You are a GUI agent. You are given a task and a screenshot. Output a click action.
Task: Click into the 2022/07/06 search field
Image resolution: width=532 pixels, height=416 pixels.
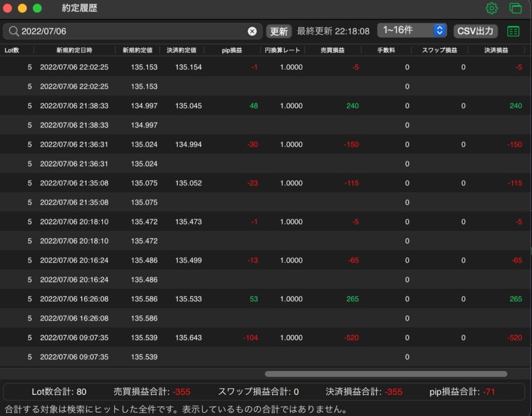[132, 31]
